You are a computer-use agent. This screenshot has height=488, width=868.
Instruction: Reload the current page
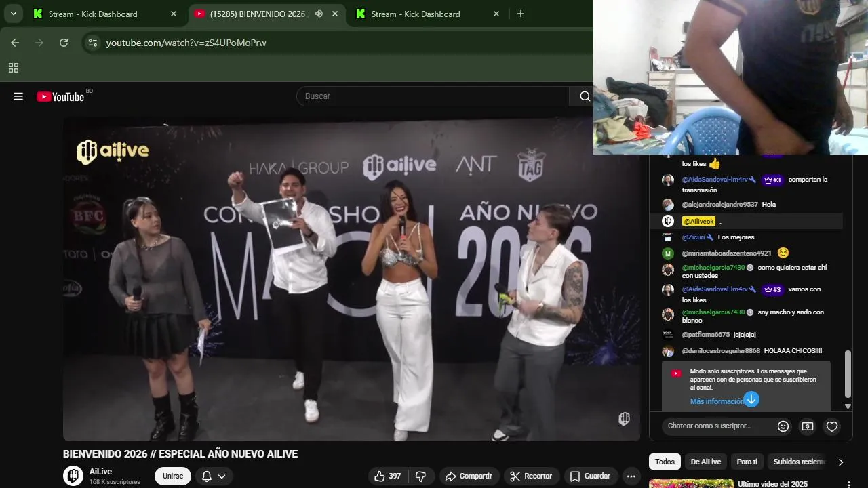click(64, 43)
